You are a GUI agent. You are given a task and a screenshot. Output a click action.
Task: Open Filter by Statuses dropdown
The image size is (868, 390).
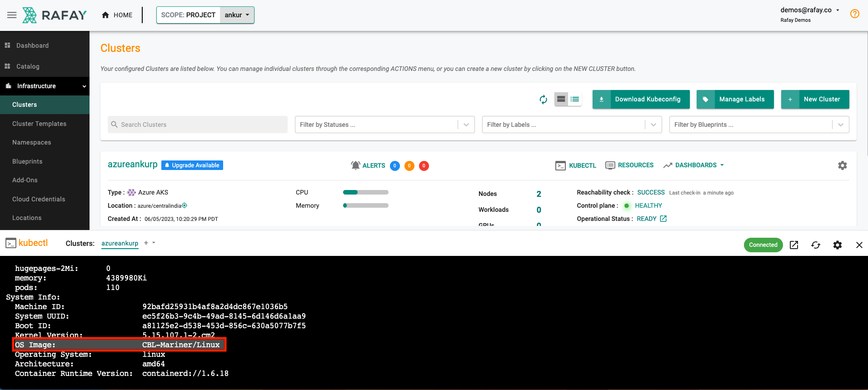[x=384, y=125]
